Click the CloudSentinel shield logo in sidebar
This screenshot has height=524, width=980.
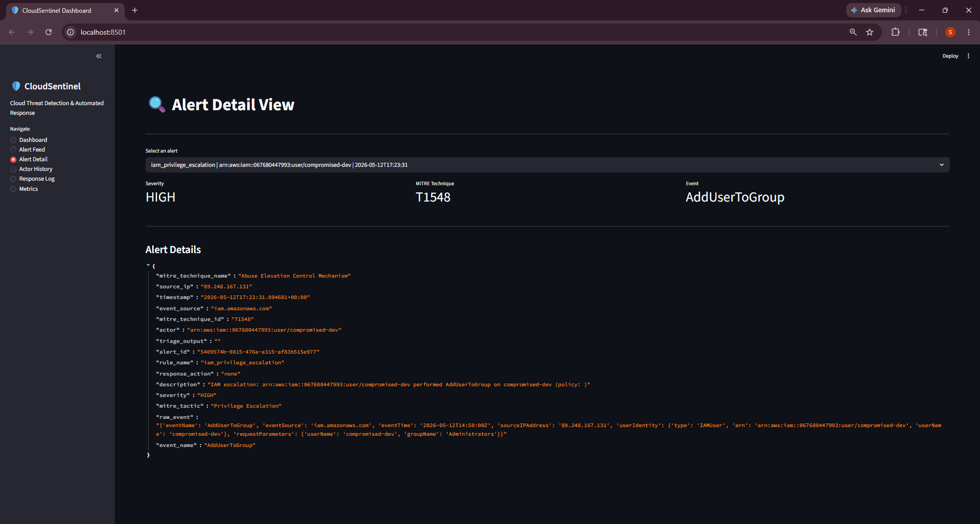coord(16,86)
